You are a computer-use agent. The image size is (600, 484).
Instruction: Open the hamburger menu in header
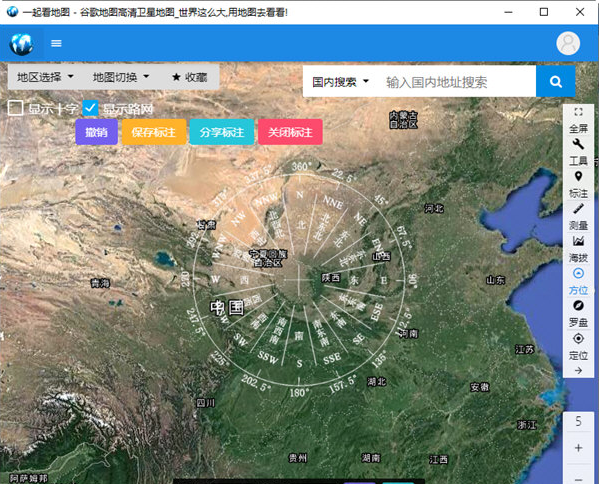(x=57, y=43)
